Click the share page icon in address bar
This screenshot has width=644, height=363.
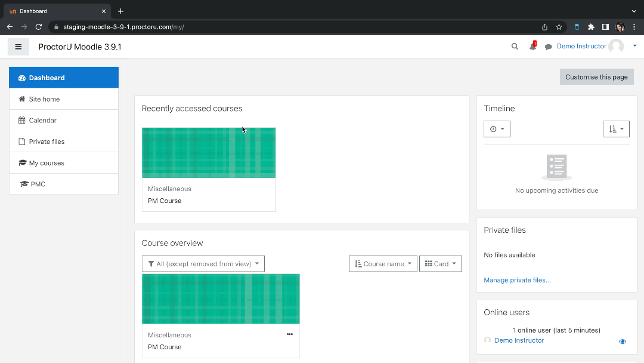tap(544, 27)
